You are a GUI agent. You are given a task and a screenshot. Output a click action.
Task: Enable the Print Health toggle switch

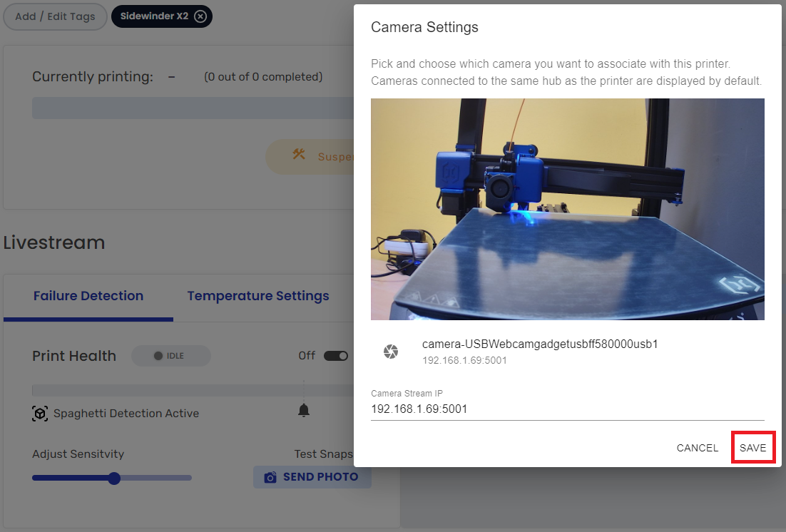coord(335,355)
